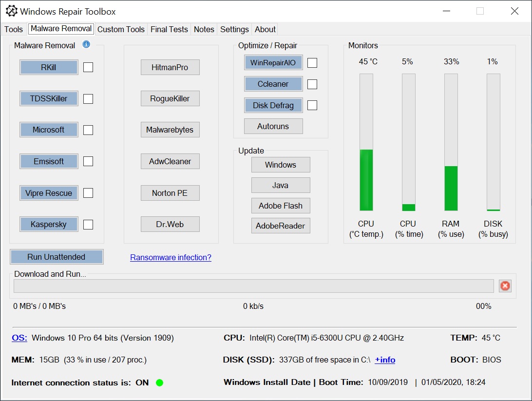The height and width of the screenshot is (401, 532).
Task: Click the +info disk link
Action: [385, 360]
